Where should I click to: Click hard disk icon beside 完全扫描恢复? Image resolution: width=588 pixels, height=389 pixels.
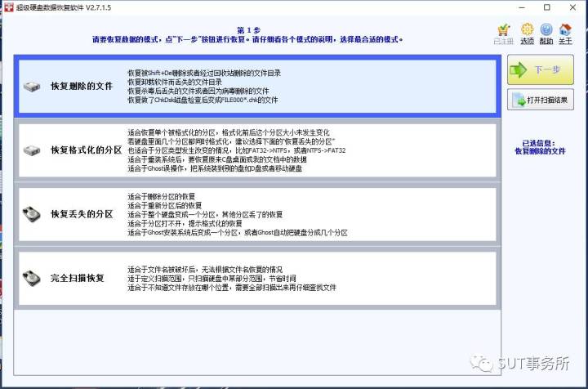[x=32, y=279]
